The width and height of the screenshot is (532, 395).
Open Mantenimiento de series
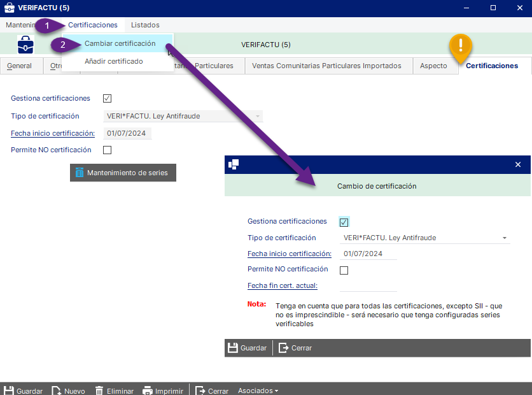tap(123, 173)
